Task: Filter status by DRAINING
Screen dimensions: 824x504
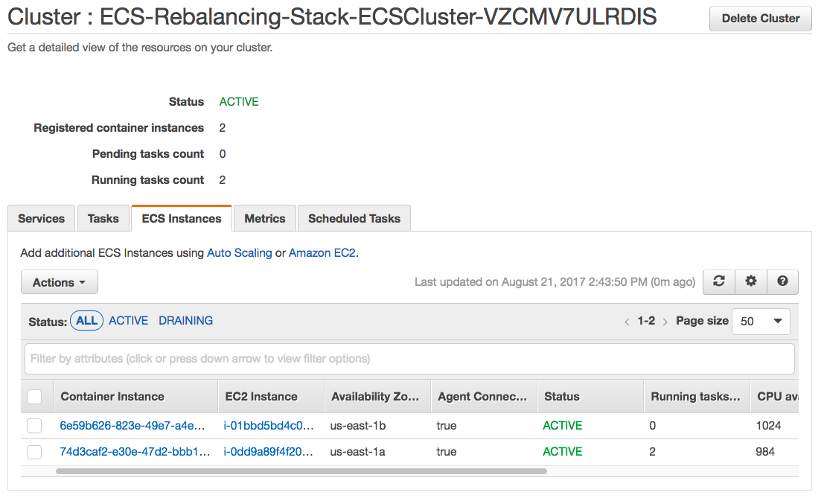Action: [x=186, y=321]
